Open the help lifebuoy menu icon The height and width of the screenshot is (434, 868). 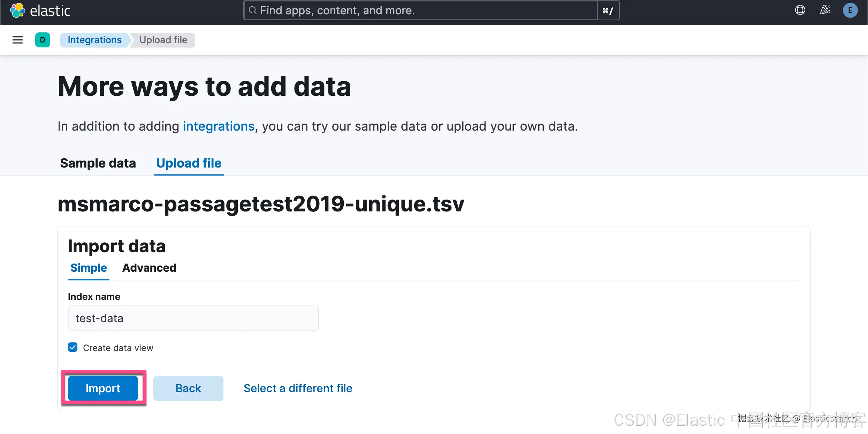click(x=800, y=10)
